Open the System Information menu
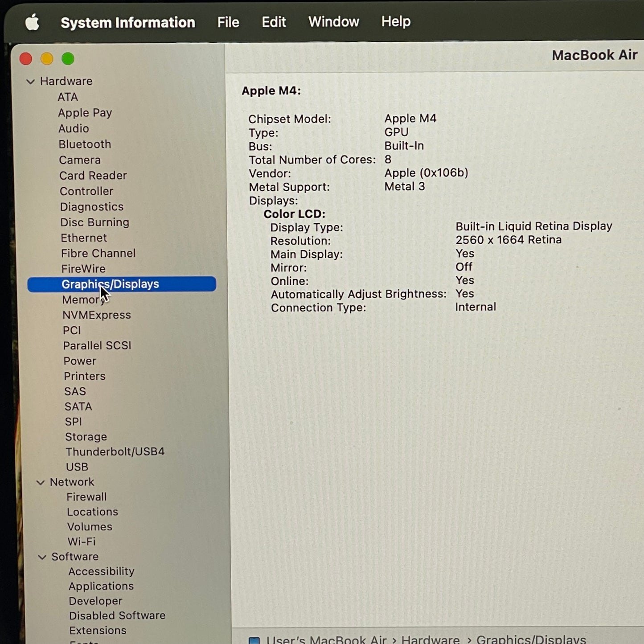This screenshot has width=644, height=644. pyautogui.click(x=128, y=22)
